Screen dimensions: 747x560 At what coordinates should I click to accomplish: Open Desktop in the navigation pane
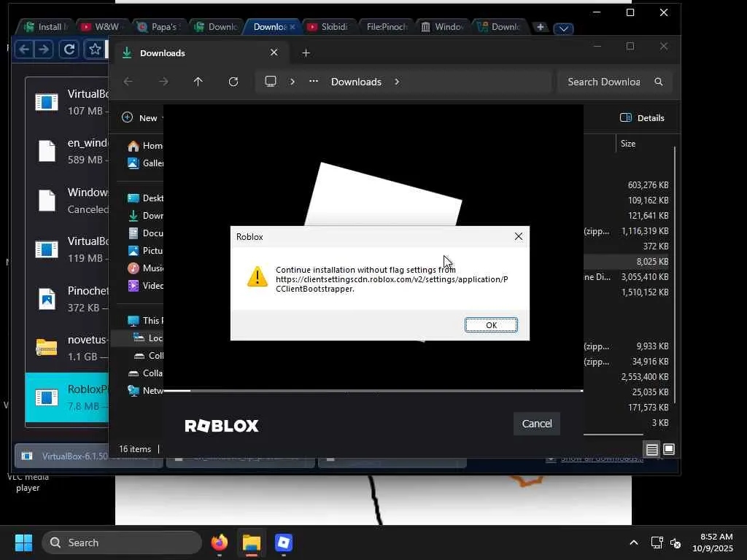145,198
